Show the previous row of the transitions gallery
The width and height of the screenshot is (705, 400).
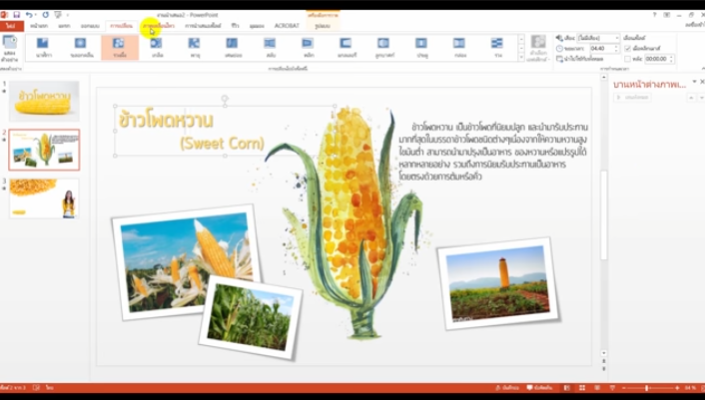[x=521, y=39]
